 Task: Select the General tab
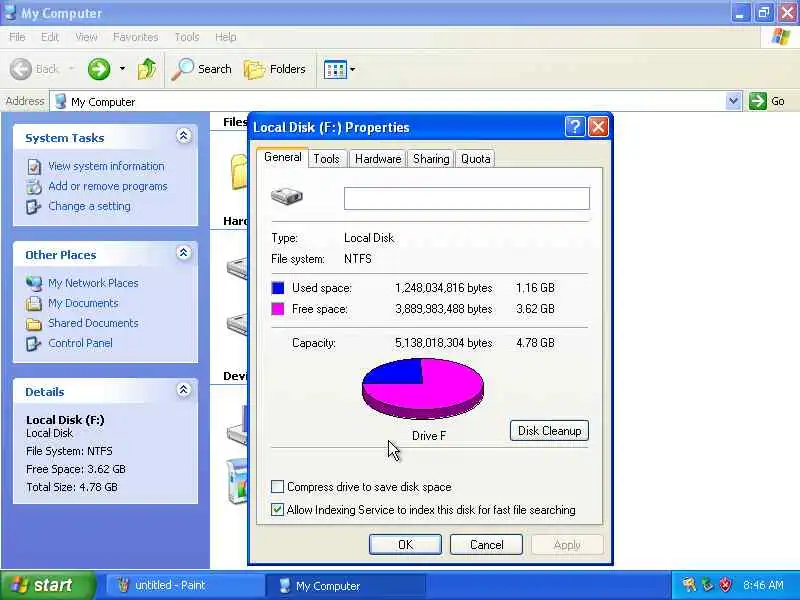[283, 157]
